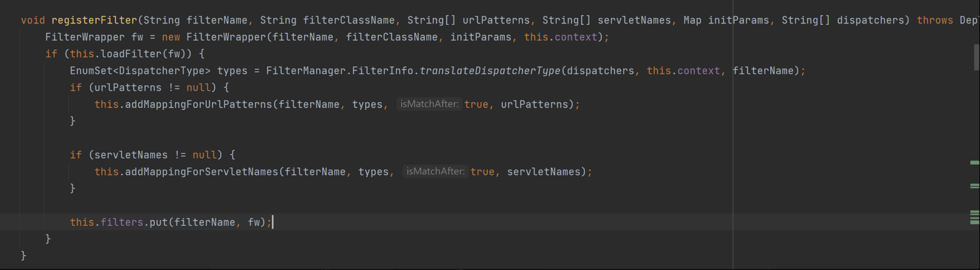
Task: Click the purple filters field reference
Action: 122,222
